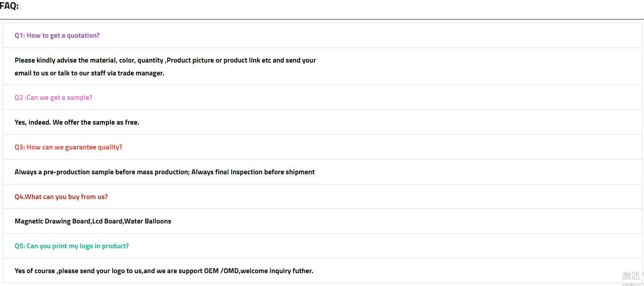This screenshot has width=644, height=286.
Task: Click the 'pre-production sample' text
Action: pos(78,172)
